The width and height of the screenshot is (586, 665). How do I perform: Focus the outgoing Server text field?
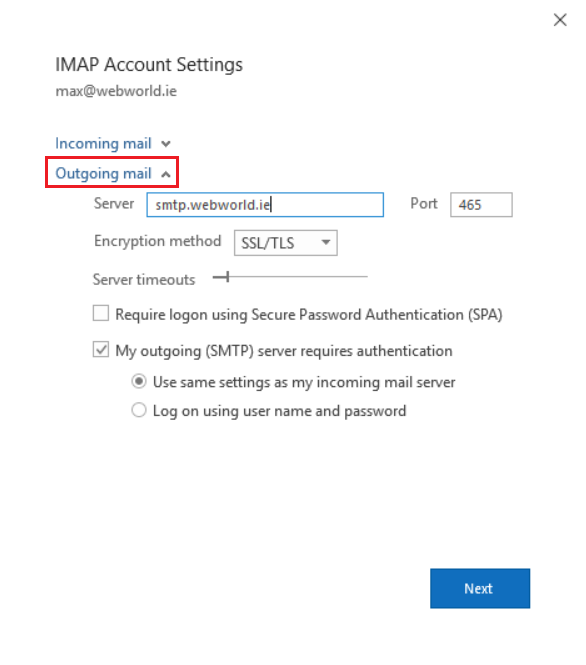point(265,205)
